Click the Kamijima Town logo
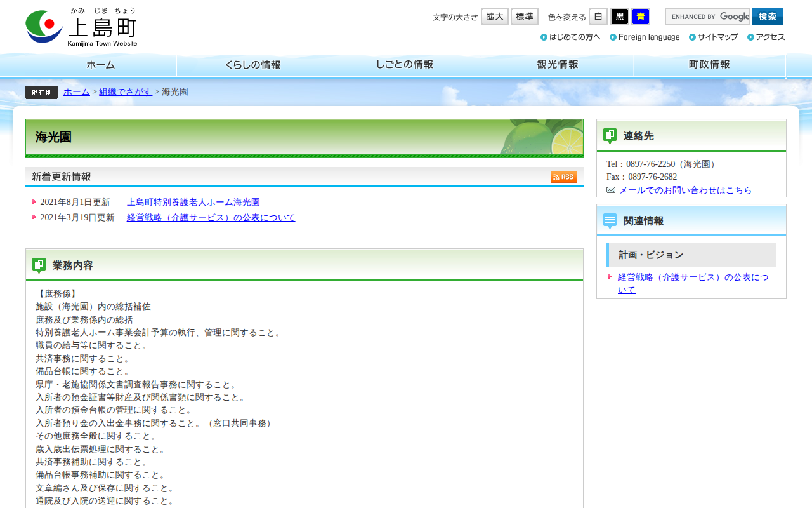Screen dimensions: 812x508 [81, 27]
